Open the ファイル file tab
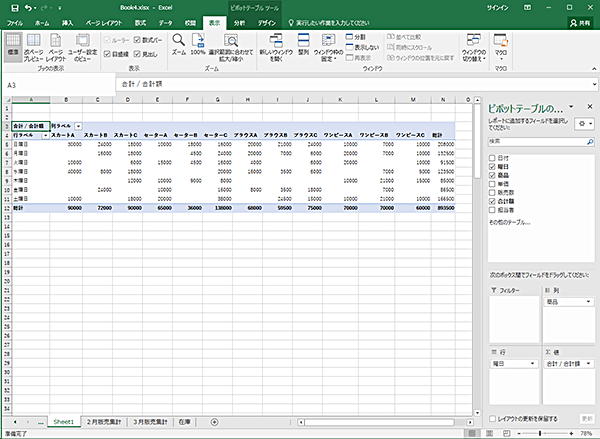The width and height of the screenshot is (600, 439). click(15, 23)
